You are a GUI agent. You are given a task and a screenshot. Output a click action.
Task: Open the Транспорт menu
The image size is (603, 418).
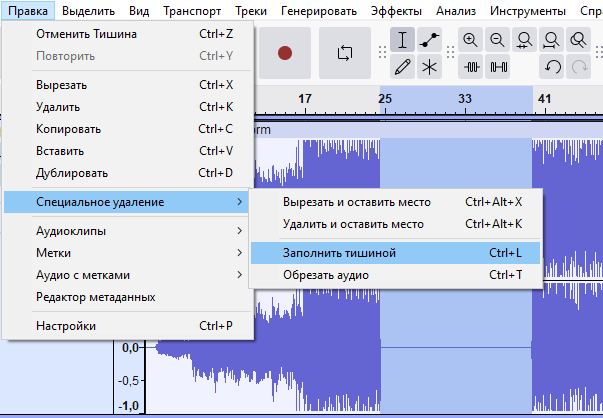tap(192, 11)
